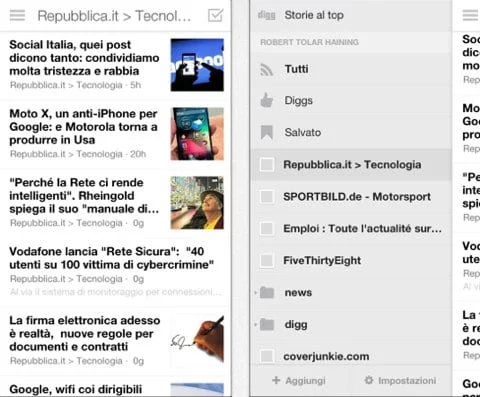This screenshot has width=480, height=397.
Task: Click the gear icon beside Impostazioni
Action: (368, 380)
